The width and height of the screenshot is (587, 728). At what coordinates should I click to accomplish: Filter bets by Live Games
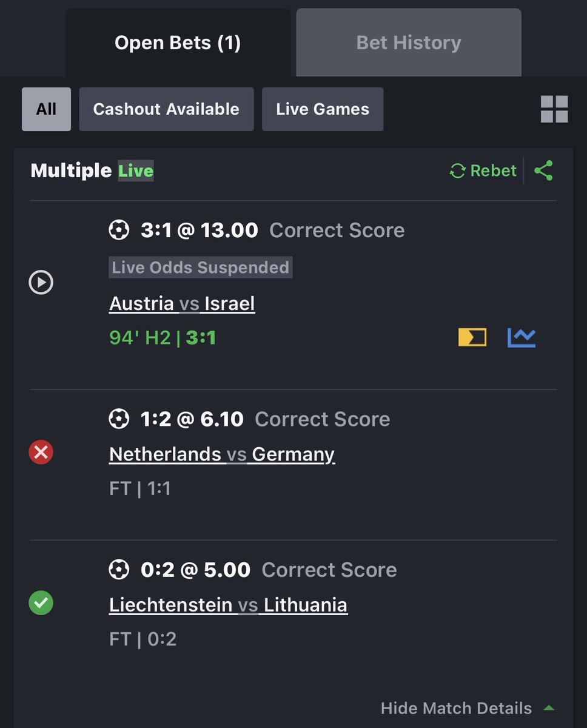(323, 109)
